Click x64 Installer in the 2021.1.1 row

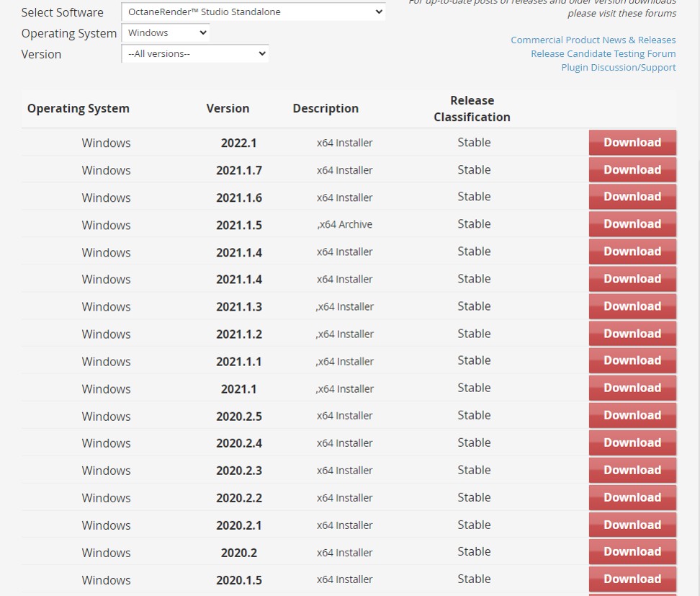345,362
